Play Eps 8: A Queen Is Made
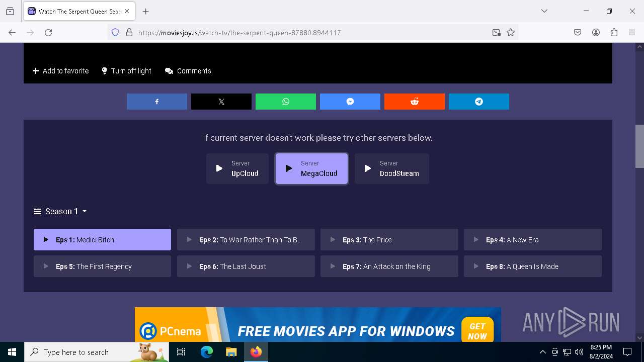 pos(533,266)
